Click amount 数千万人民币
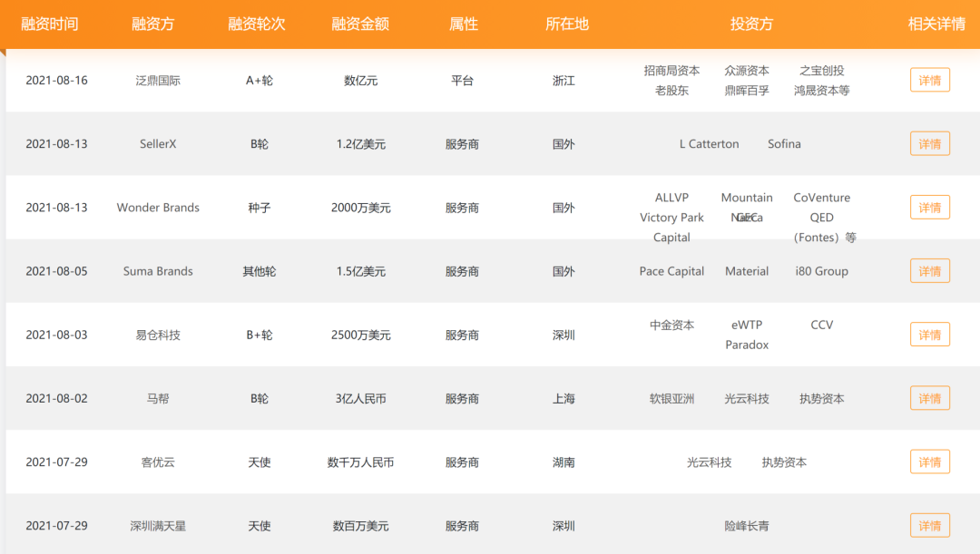Screen dimensions: 980x554 360,462
